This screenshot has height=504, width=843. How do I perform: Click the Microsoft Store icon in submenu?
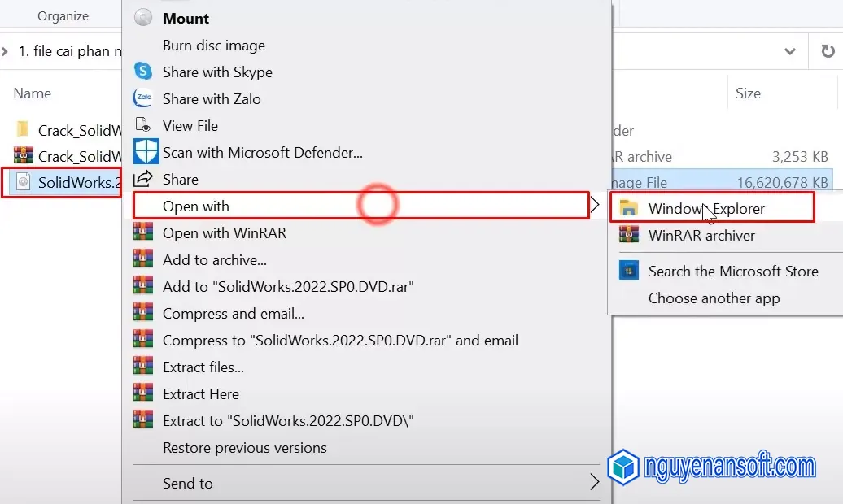628,271
